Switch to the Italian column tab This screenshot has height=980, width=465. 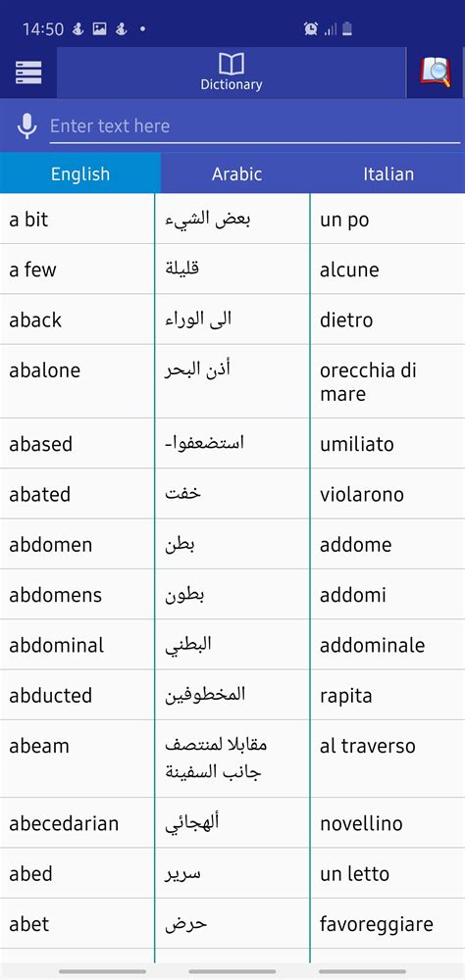[x=388, y=173]
